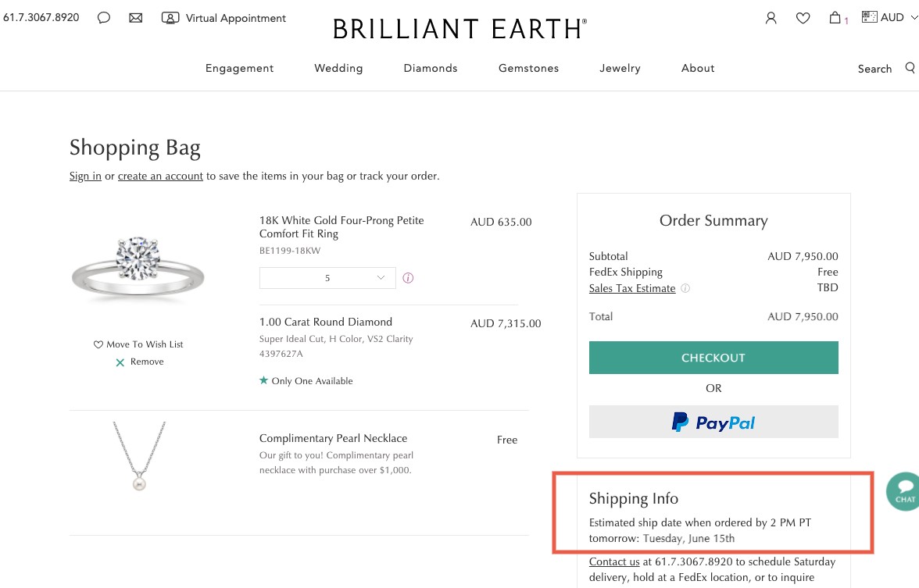
Task: Open the Diamonds menu
Action: coord(431,69)
